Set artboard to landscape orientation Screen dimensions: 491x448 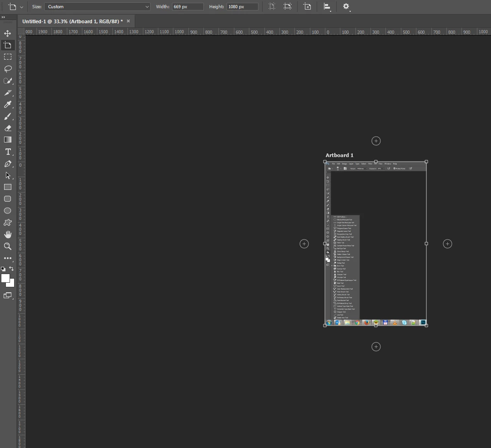(x=287, y=6)
